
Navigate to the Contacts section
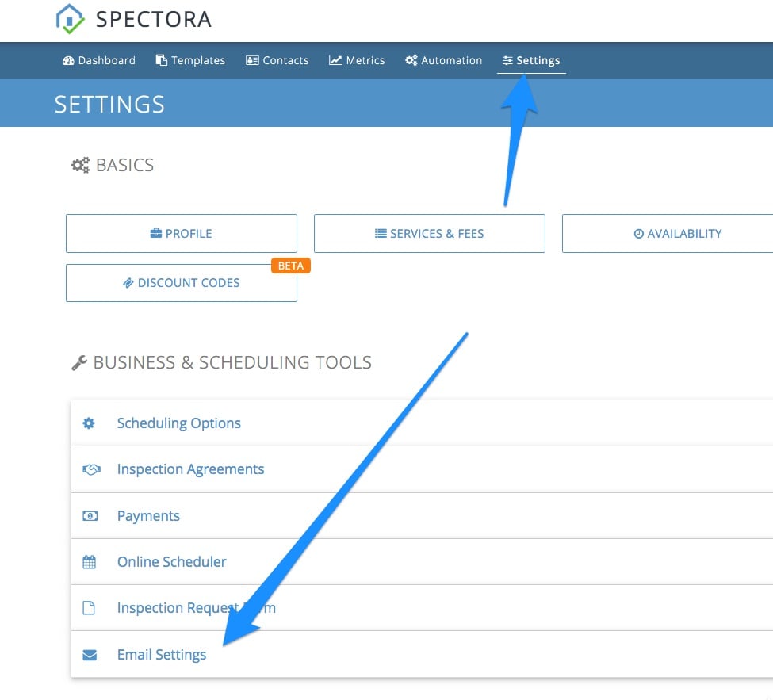pyautogui.click(x=277, y=59)
